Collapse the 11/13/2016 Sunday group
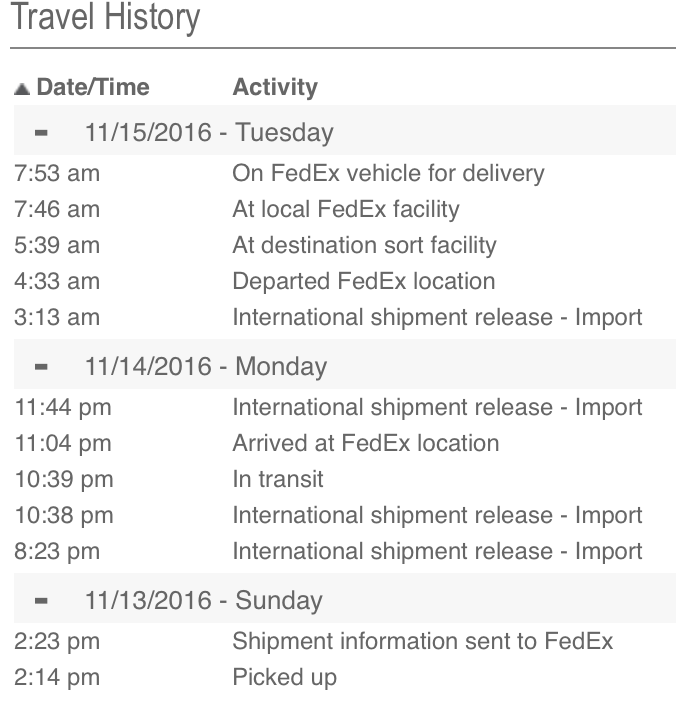The height and width of the screenshot is (712, 676). [x=41, y=601]
